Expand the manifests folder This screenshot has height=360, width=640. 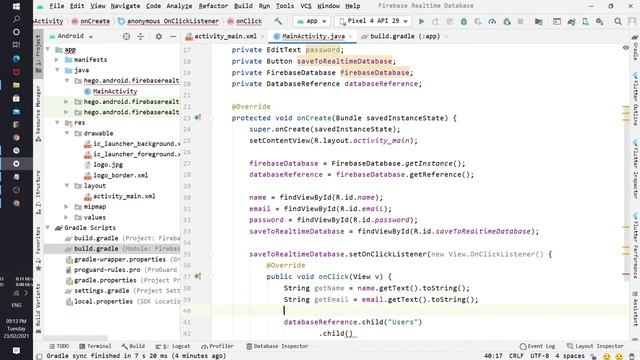point(57,60)
